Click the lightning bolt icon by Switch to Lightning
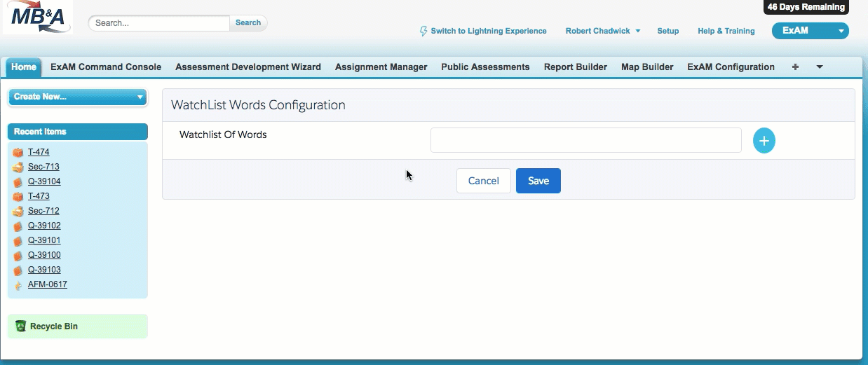Screen dimensions: 868x365 (423, 31)
